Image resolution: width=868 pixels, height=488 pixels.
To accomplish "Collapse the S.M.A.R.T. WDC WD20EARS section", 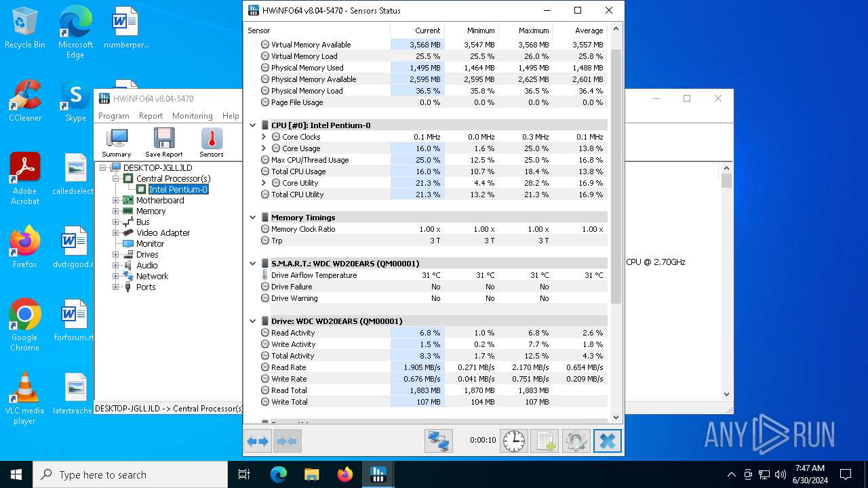I will click(x=253, y=264).
